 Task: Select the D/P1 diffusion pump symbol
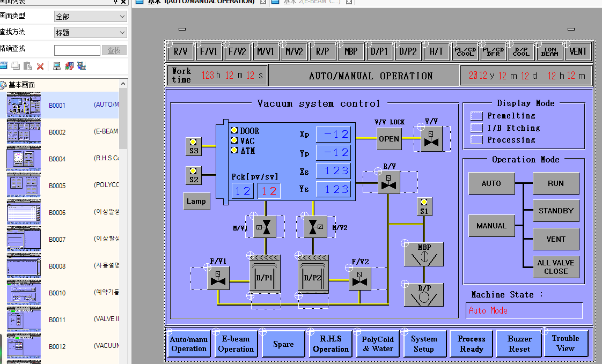[265, 275]
